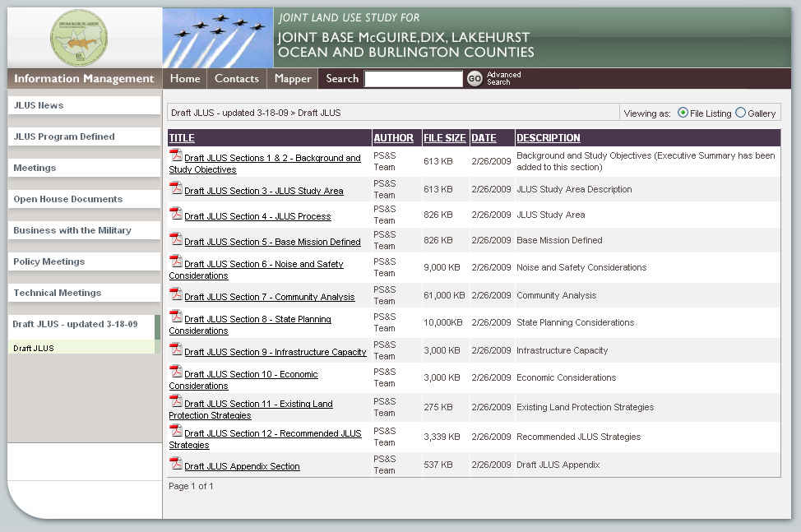Image resolution: width=801 pixels, height=532 pixels.
Task: Click PDF icon beside Section 7 - Community Analysis
Action: click(x=176, y=294)
